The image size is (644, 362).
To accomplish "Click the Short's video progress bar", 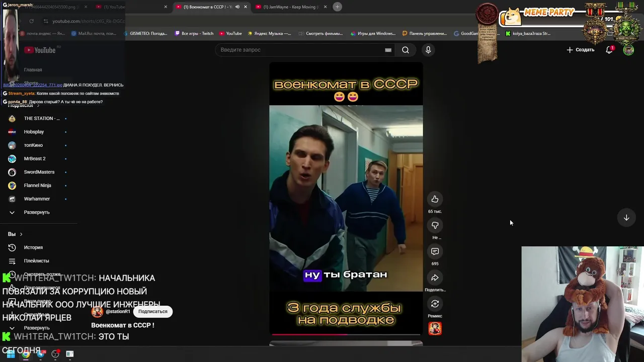I will tap(346, 334).
